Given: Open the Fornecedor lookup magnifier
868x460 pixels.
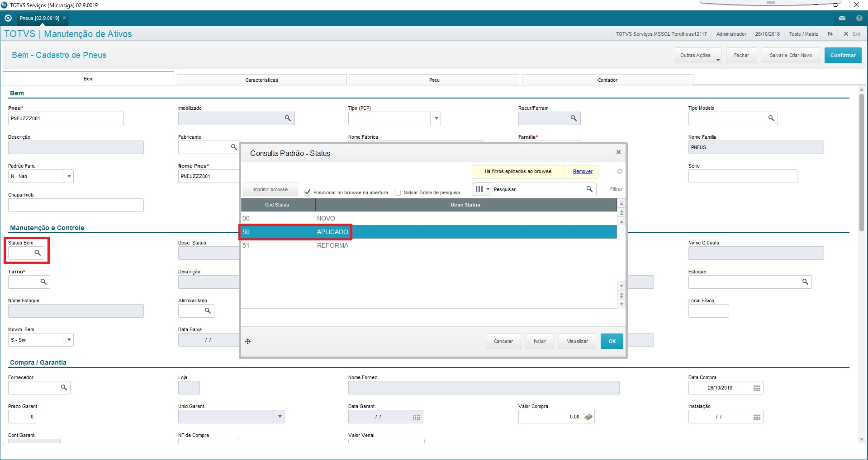Looking at the screenshot, I should [x=64, y=388].
